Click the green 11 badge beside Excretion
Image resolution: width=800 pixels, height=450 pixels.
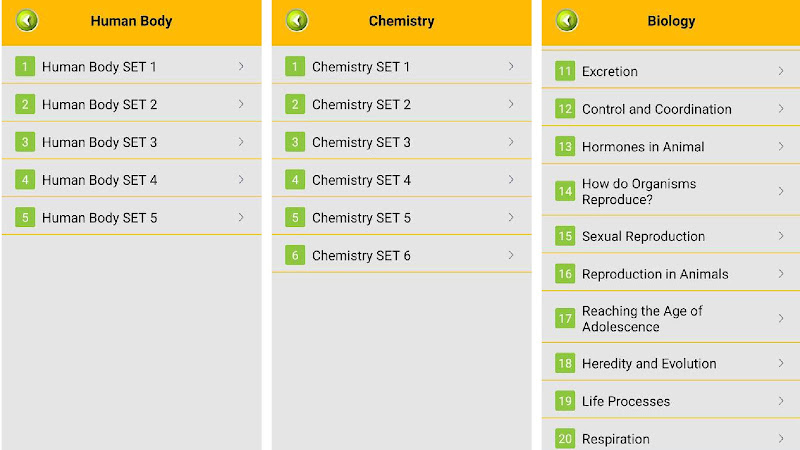pyautogui.click(x=565, y=71)
